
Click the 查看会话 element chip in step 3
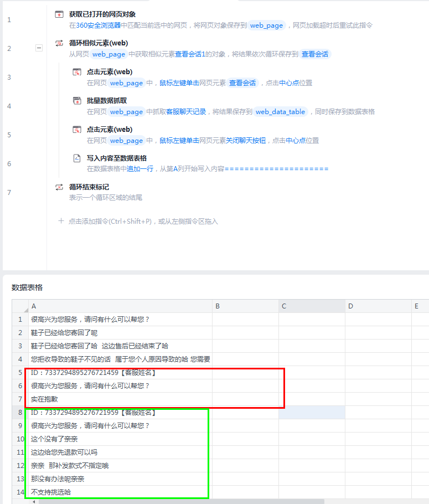pyautogui.click(x=242, y=83)
